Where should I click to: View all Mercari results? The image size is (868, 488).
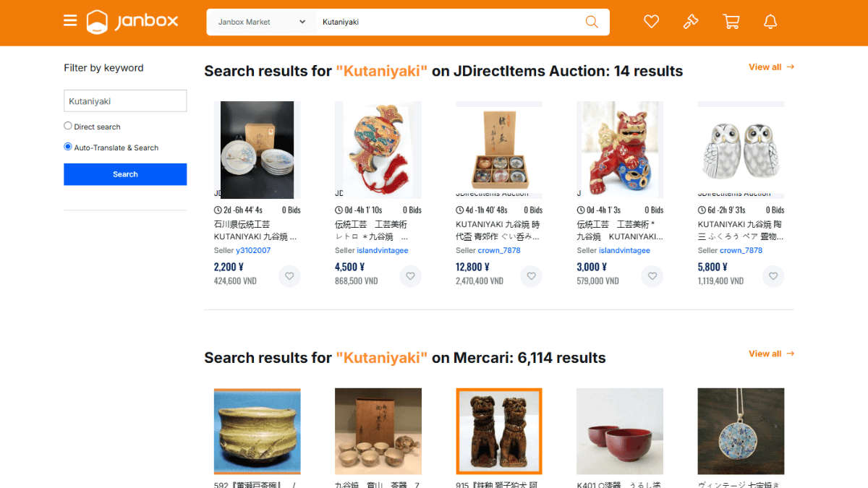[x=771, y=354]
